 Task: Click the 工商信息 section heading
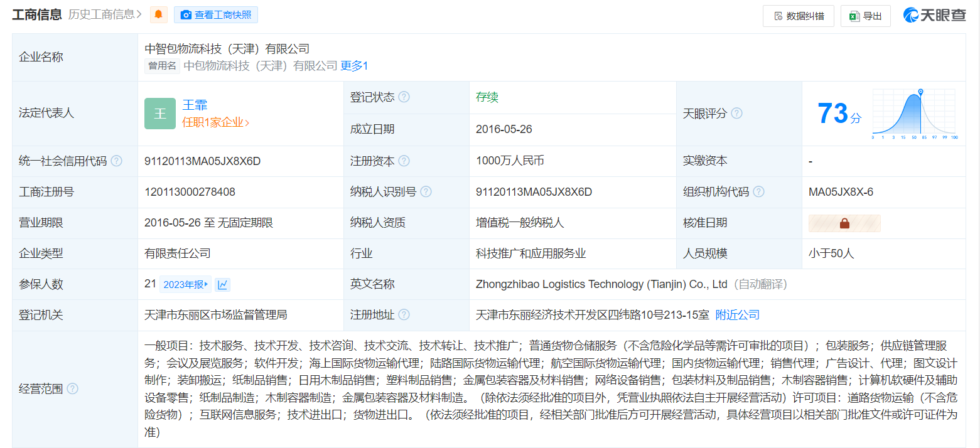tap(37, 14)
